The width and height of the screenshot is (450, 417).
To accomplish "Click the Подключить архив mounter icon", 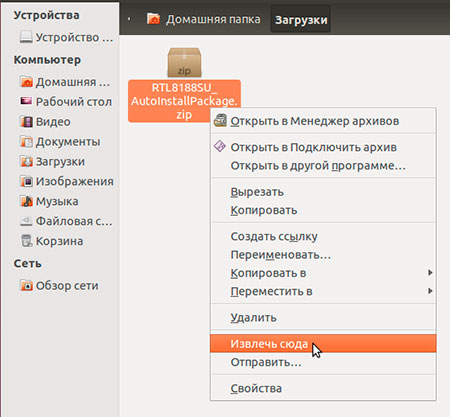I will [220, 146].
